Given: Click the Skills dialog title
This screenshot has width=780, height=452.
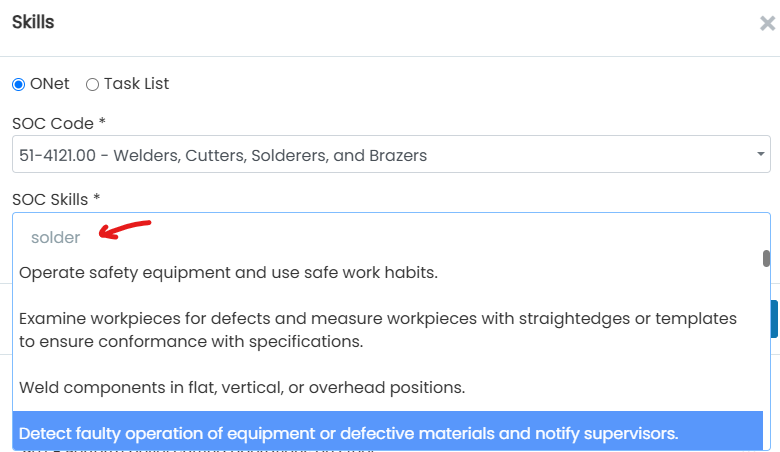Looking at the screenshot, I should 33,22.
